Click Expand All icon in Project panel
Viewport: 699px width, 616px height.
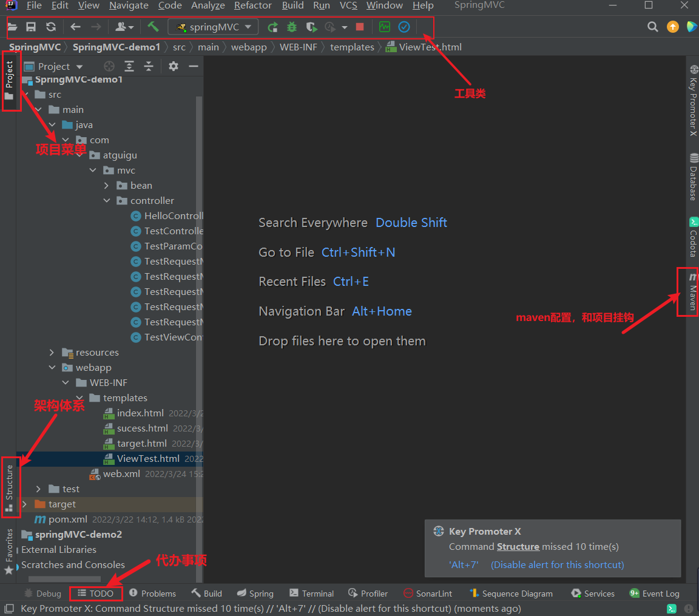pos(129,66)
